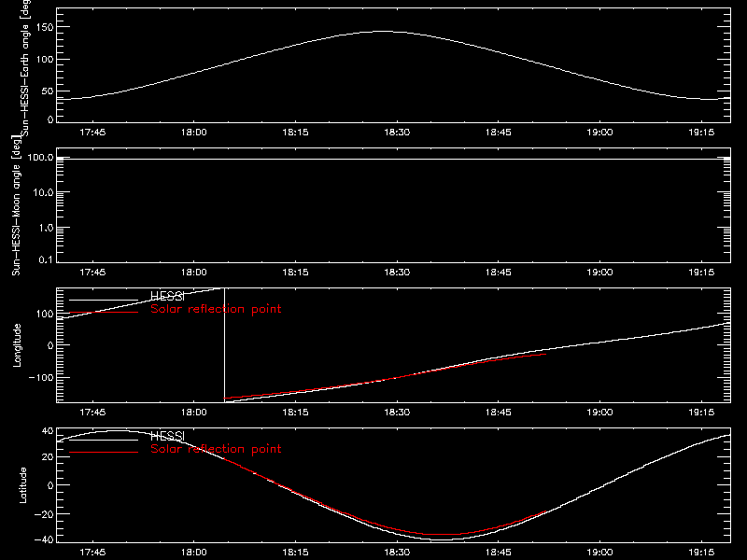This screenshot has height=560, width=747.
Task: Click 18:45 time label under Sun-HESSI-Moon plot
Action: 499,273
